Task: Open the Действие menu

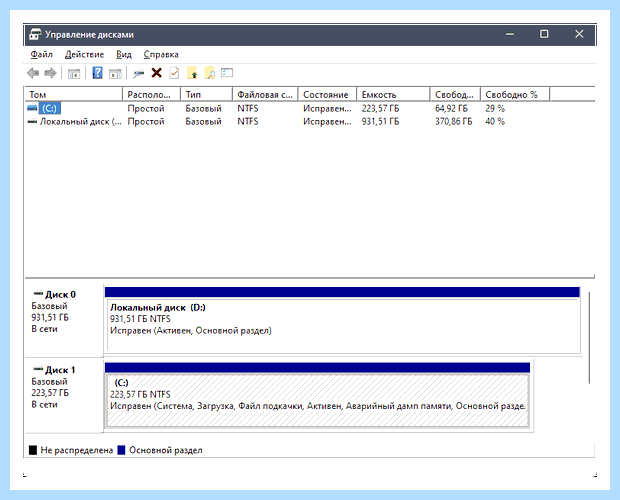Action: [x=84, y=55]
